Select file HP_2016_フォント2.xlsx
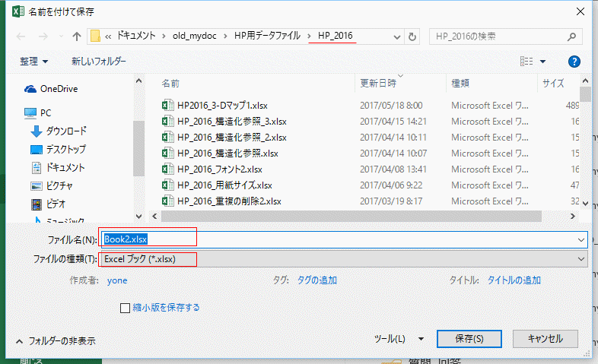This screenshot has width=598, height=364. click(220, 169)
